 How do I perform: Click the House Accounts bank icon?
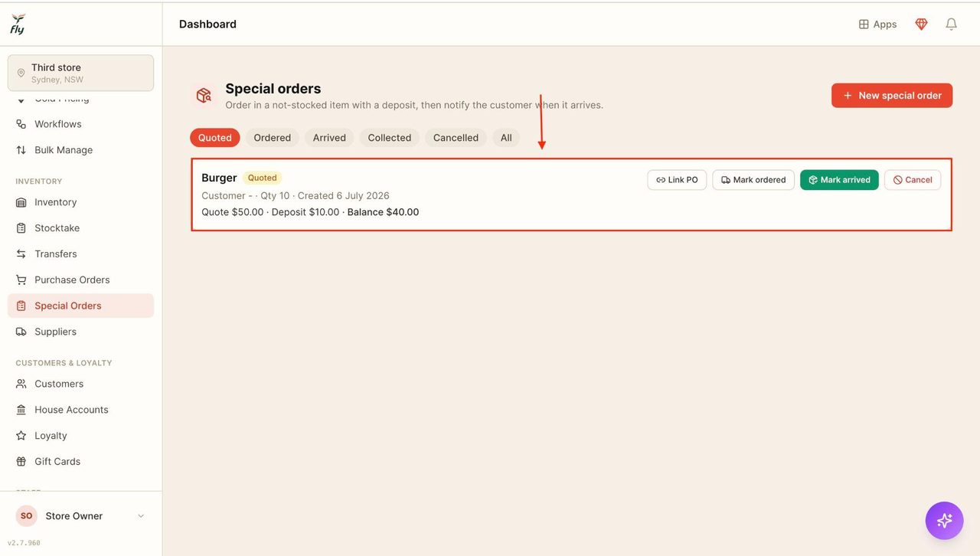pos(21,410)
